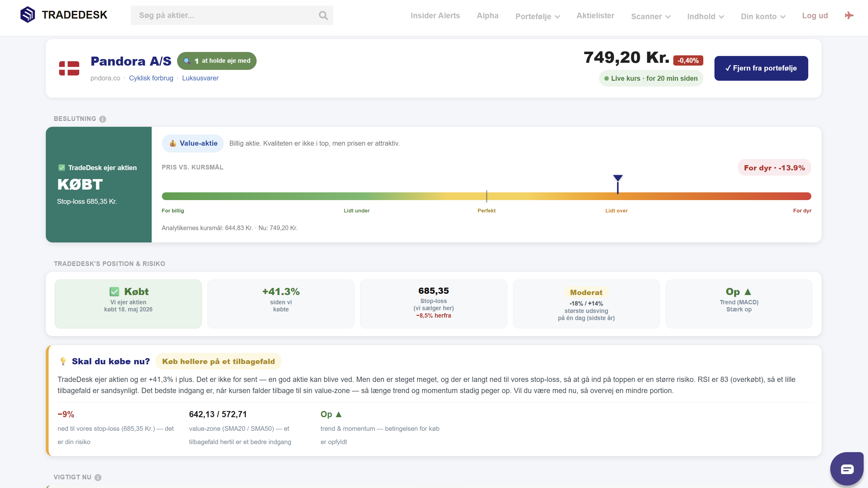Expand the Din konto dropdown menu
This screenshot has width=868, height=488.
tap(763, 16)
